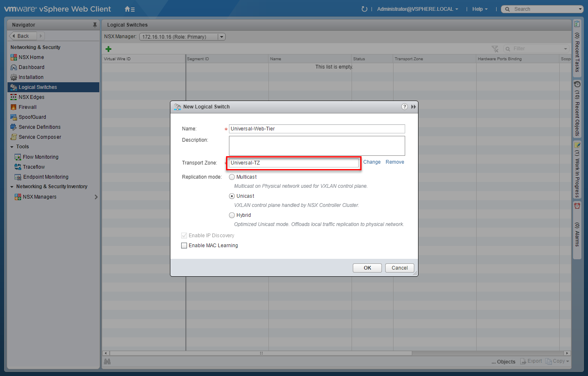Click the green plus add logical switch icon

point(108,49)
